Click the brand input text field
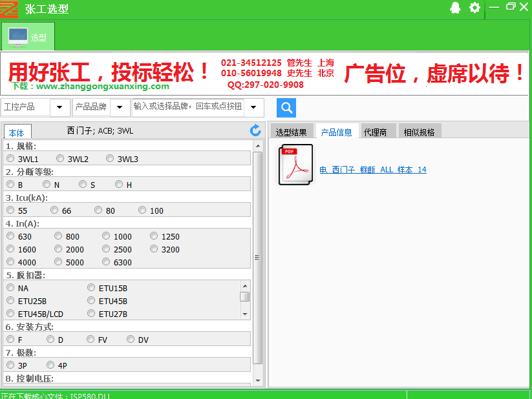 tap(188, 107)
